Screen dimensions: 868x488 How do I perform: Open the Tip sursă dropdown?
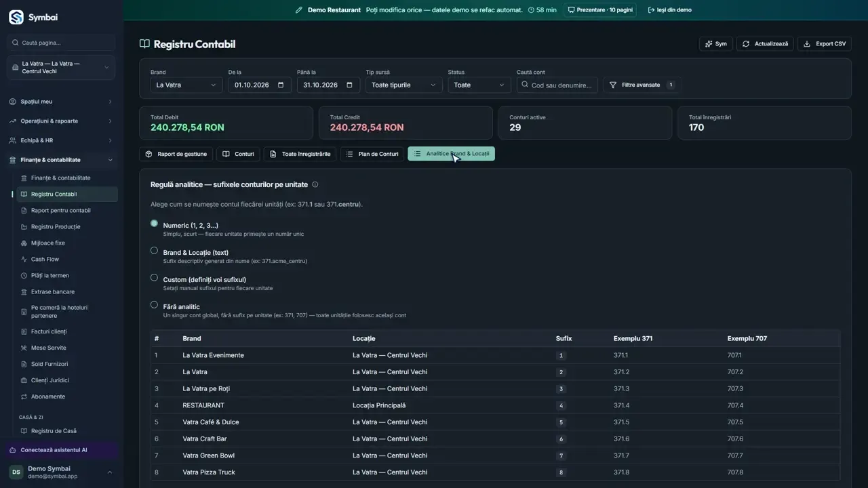(x=404, y=85)
